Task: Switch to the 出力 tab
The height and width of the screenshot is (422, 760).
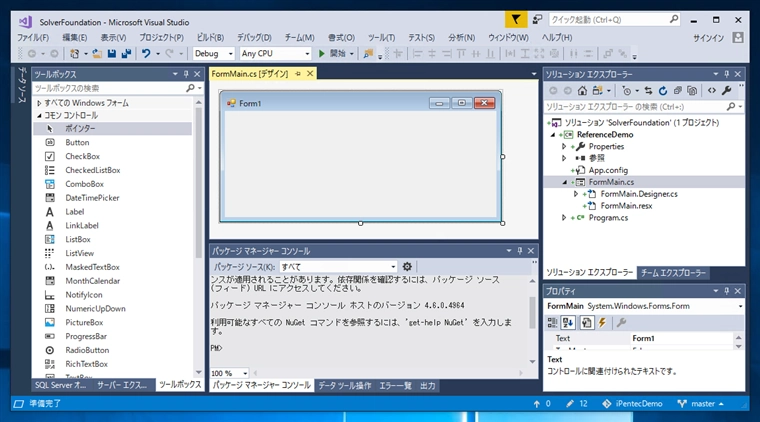Action: (x=428, y=386)
